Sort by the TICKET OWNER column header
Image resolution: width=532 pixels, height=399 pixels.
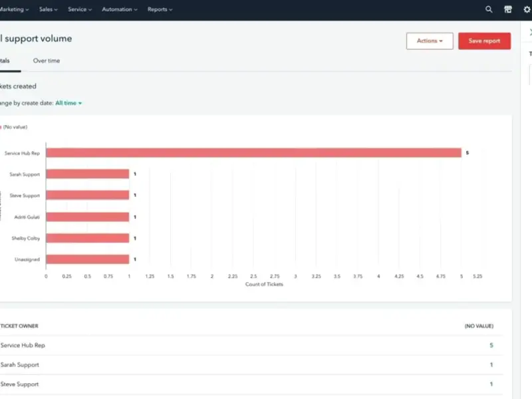20,326
